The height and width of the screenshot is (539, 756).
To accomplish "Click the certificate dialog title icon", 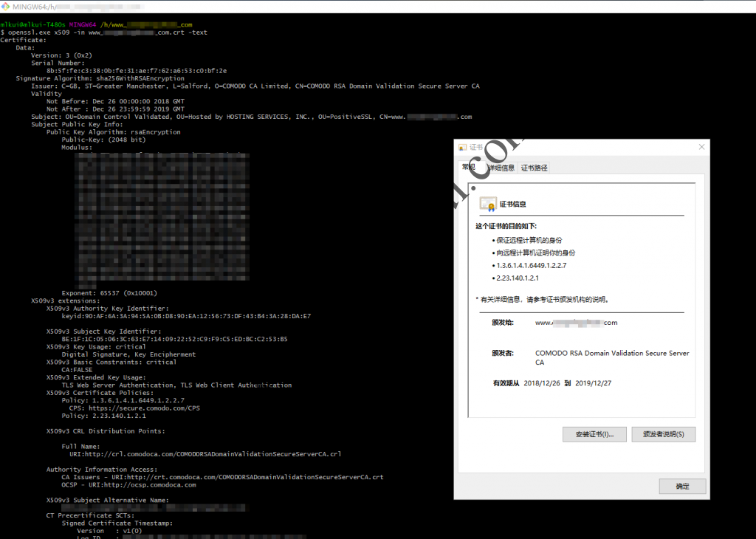I will pos(462,148).
